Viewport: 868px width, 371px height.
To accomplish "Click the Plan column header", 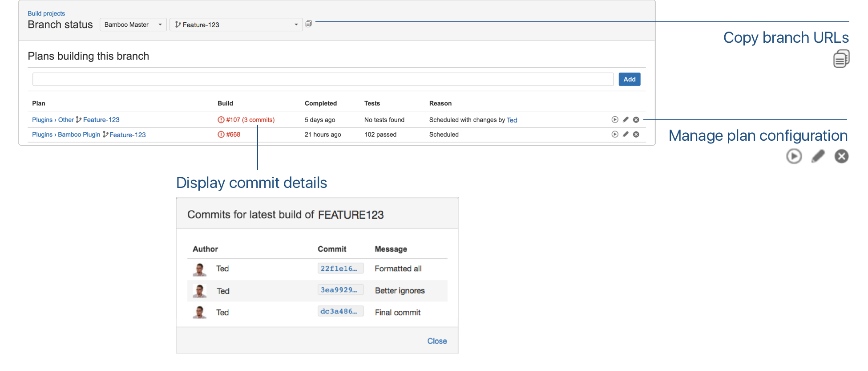I will [x=39, y=103].
